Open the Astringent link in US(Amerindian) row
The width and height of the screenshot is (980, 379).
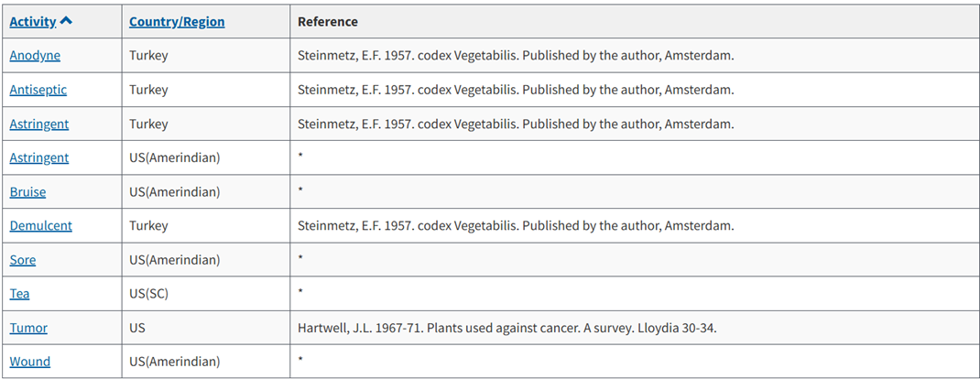pos(39,158)
